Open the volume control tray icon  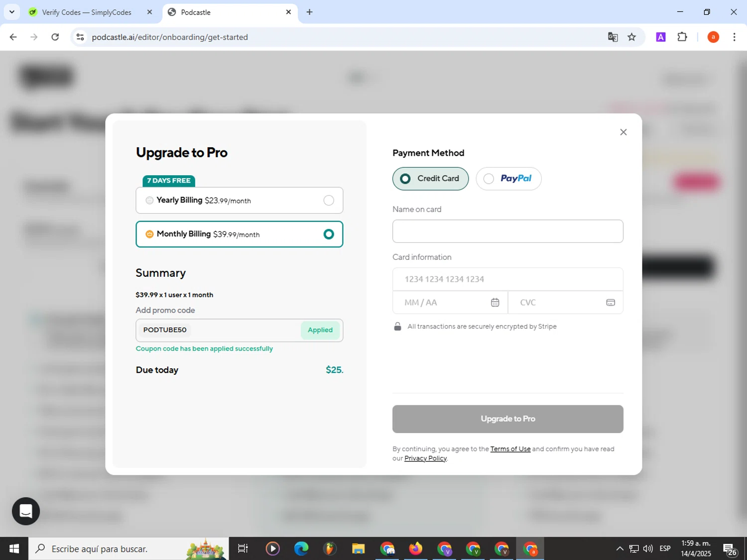click(x=648, y=549)
